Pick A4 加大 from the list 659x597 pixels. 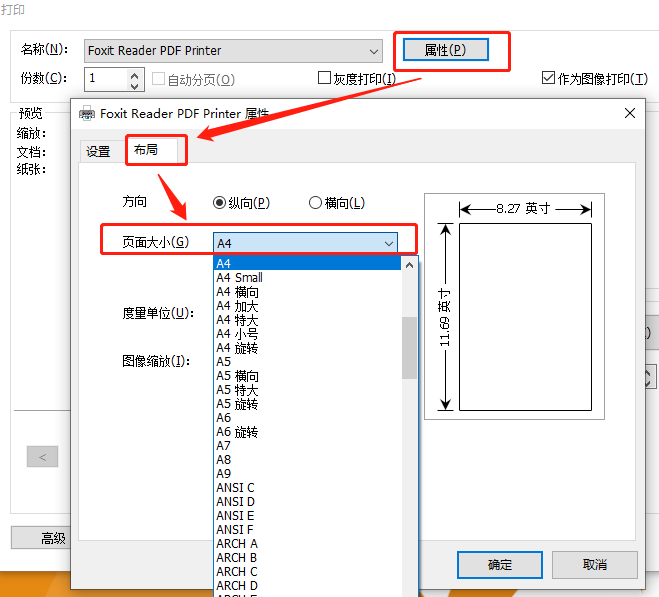[308, 306]
